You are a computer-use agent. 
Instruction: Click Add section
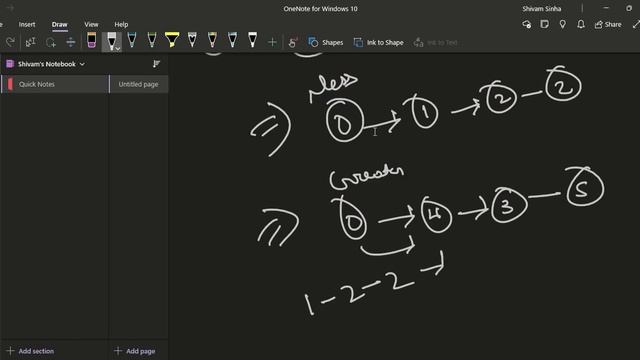click(x=31, y=351)
